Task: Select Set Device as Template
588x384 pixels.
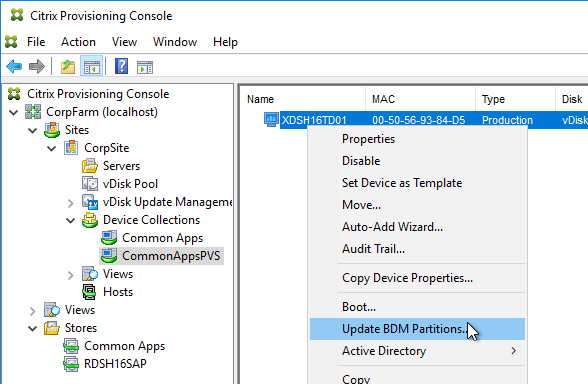Action: (x=417, y=183)
